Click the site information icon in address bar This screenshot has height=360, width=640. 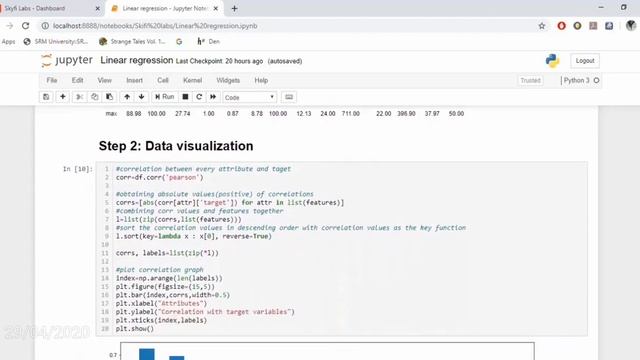[x=45, y=26]
